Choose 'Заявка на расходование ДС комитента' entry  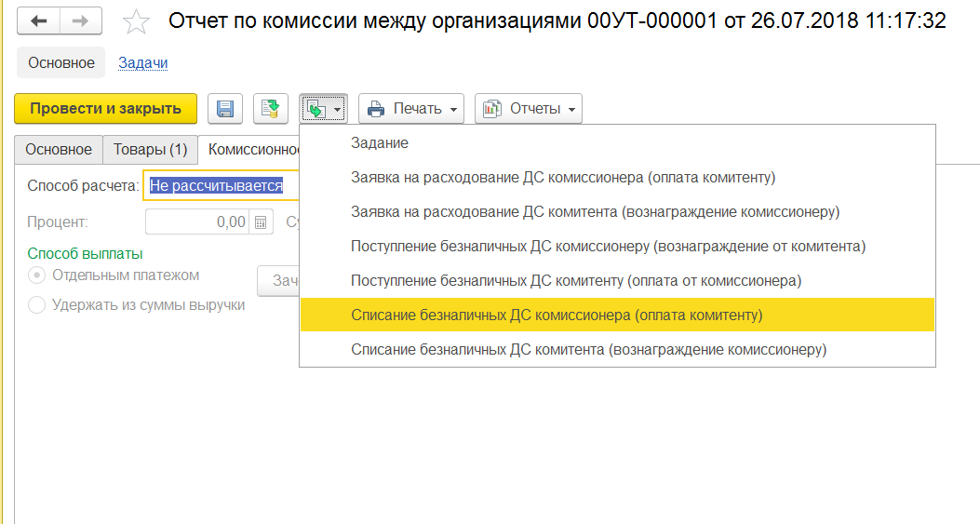(595, 211)
